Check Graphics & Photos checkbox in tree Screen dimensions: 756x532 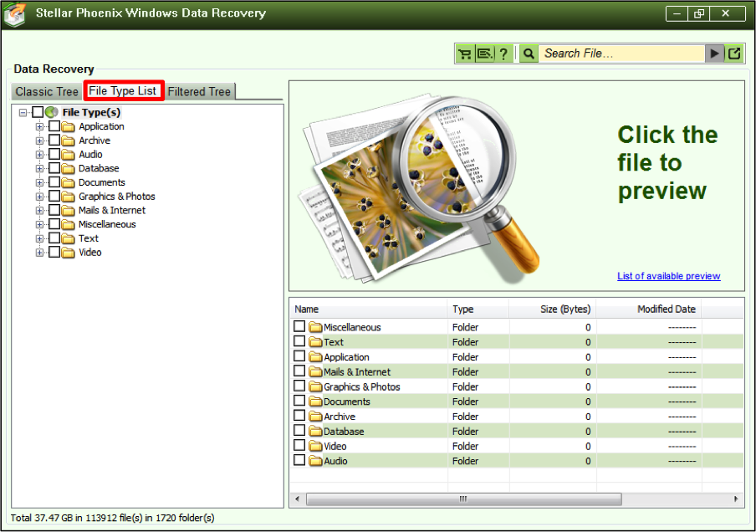coord(54,197)
